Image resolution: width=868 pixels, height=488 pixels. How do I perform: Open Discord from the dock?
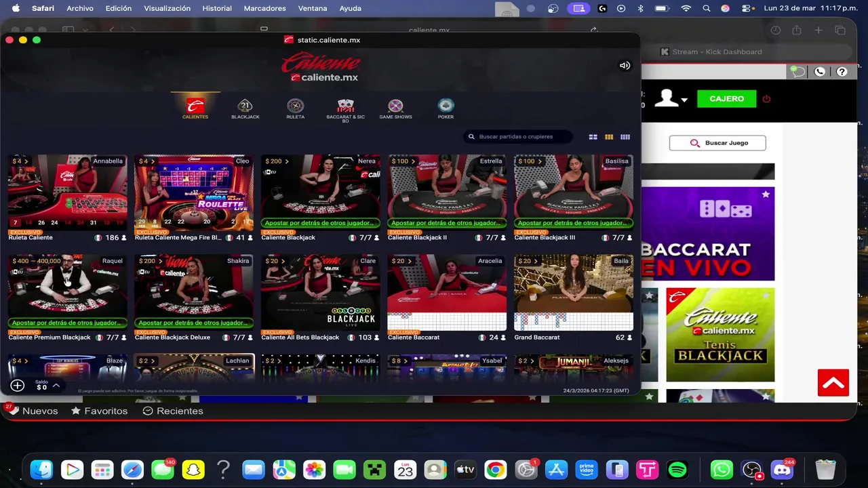point(782,469)
